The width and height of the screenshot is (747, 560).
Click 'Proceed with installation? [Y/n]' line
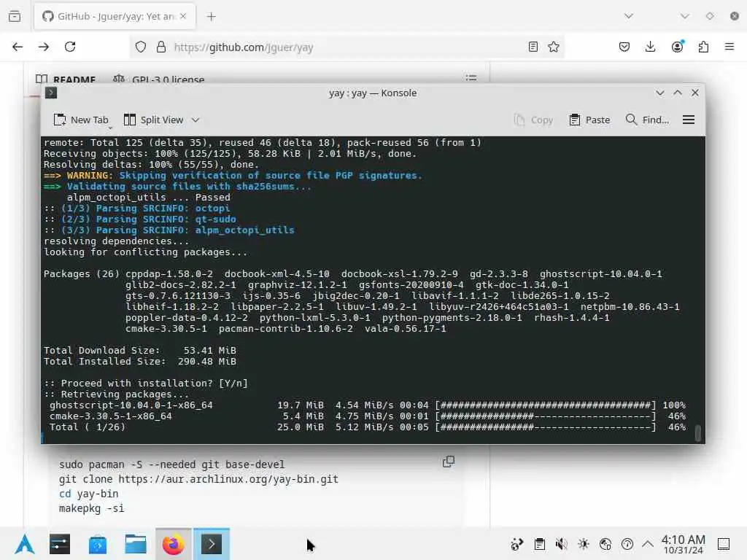(146, 384)
